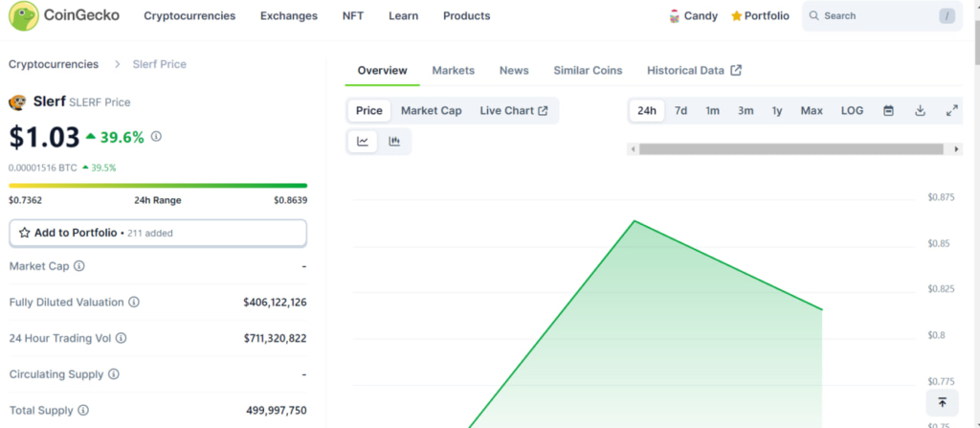Image resolution: width=980 pixels, height=428 pixels.
Task: Select the Max time range
Action: (812, 111)
